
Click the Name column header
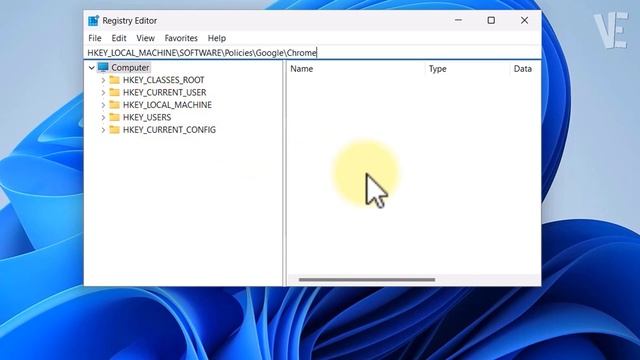[x=356, y=69]
